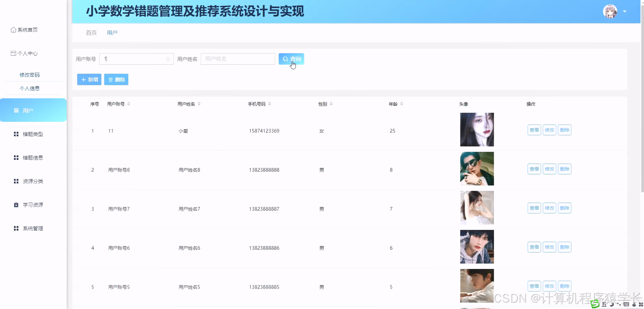Screen dimensions: 644x309
Task: Click the batch 删除 button above the table
Action: click(x=116, y=79)
